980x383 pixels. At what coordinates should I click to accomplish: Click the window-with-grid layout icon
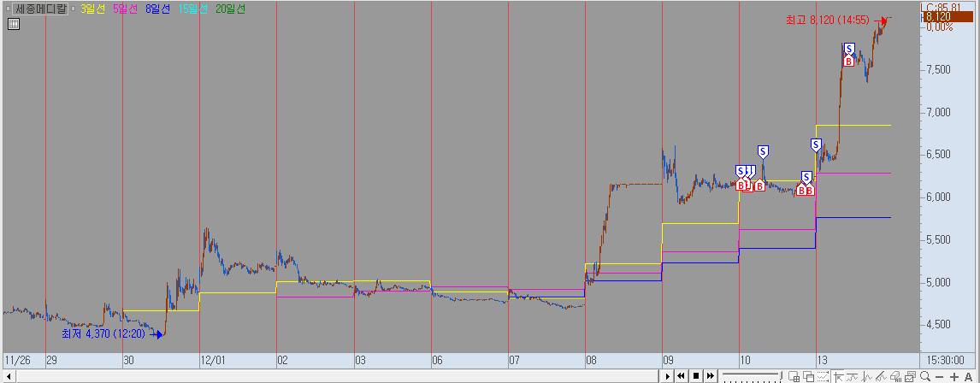794,376
